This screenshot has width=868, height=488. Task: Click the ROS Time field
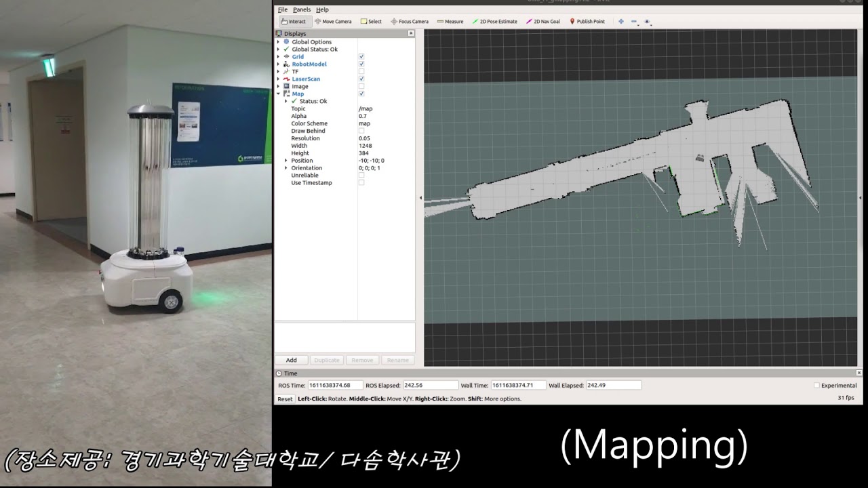(335, 385)
